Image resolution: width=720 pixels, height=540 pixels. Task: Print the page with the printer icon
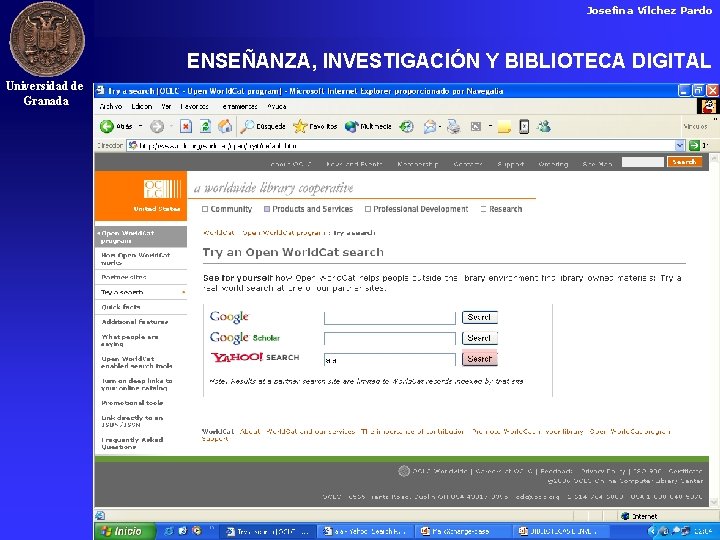[x=454, y=126]
